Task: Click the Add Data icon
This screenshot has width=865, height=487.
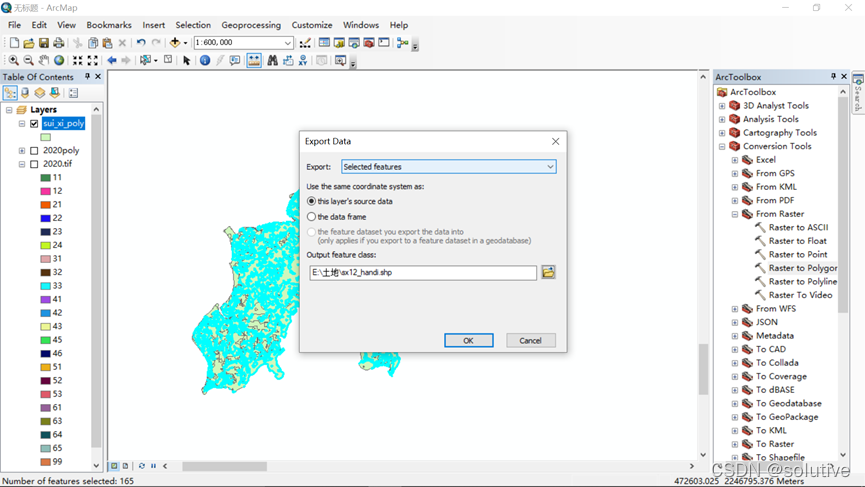Action: [175, 42]
